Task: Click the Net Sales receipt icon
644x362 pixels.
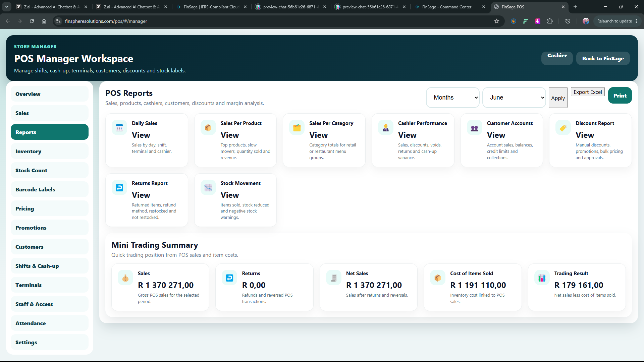Action: click(334, 278)
